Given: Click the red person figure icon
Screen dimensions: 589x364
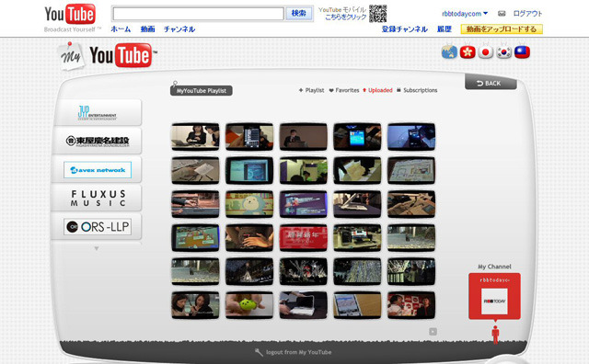Looking at the screenshot, I should tap(495, 335).
